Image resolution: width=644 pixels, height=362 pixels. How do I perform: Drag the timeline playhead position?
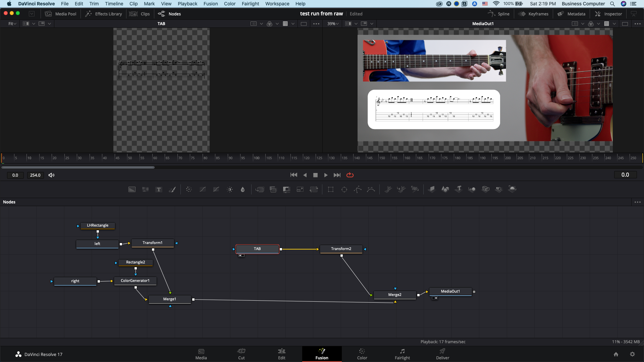click(x=3, y=158)
